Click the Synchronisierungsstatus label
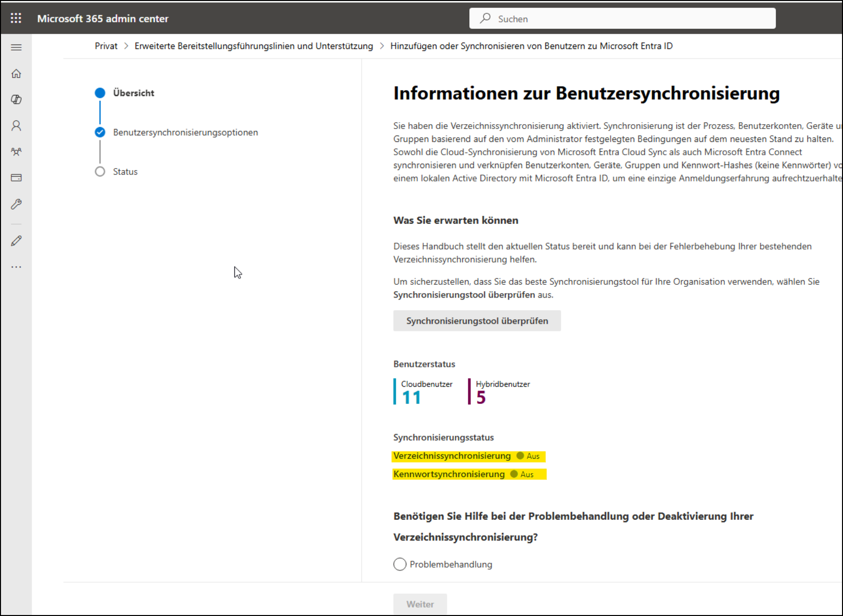 [x=444, y=438]
